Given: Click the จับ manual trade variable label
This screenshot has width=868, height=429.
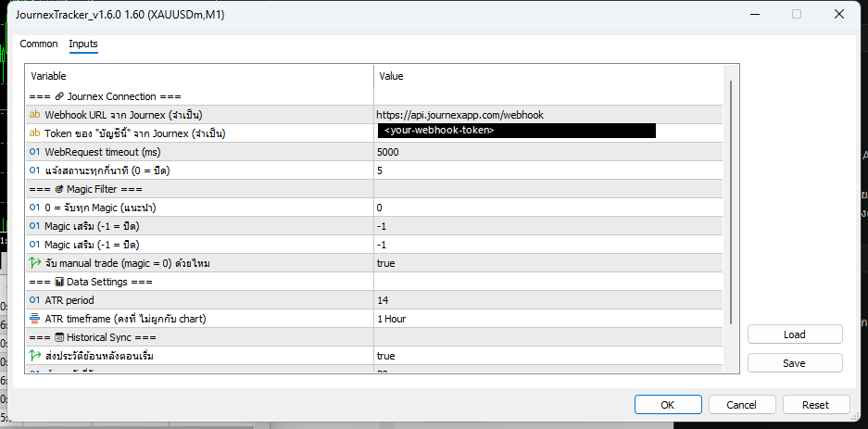Looking at the screenshot, I should (x=127, y=263).
